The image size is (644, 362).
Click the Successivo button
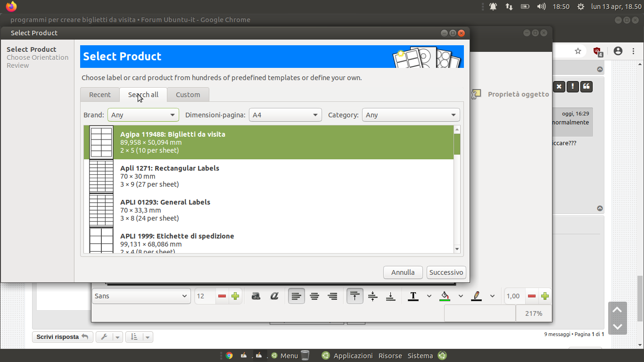[446, 272]
